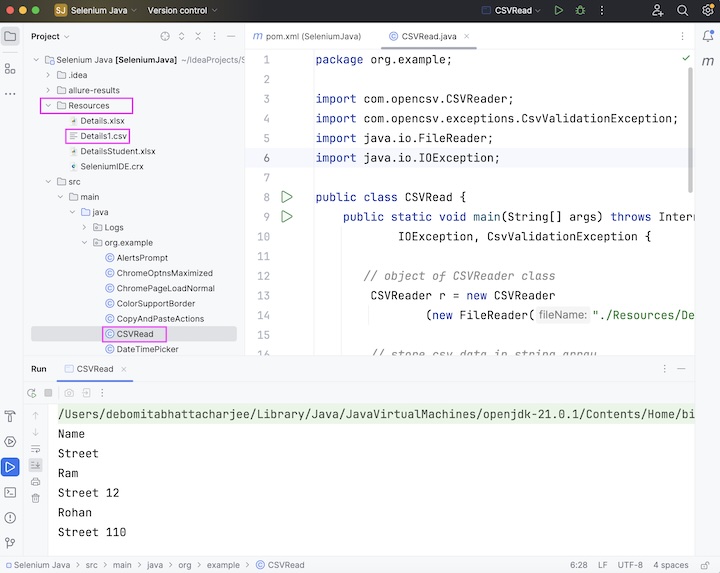Toggle the Project tool window folder icon
Screen dimensions: 720x573
(x=10, y=36)
